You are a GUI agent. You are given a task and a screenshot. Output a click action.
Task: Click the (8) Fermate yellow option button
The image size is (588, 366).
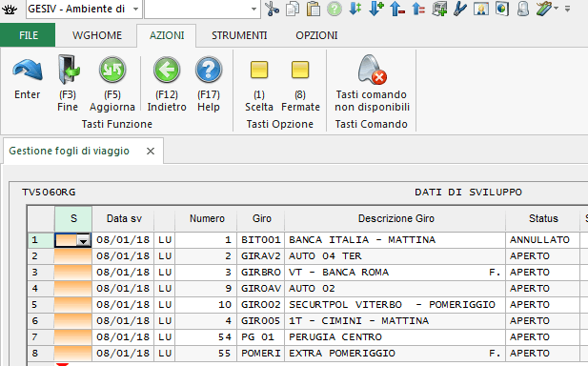pyautogui.click(x=300, y=70)
